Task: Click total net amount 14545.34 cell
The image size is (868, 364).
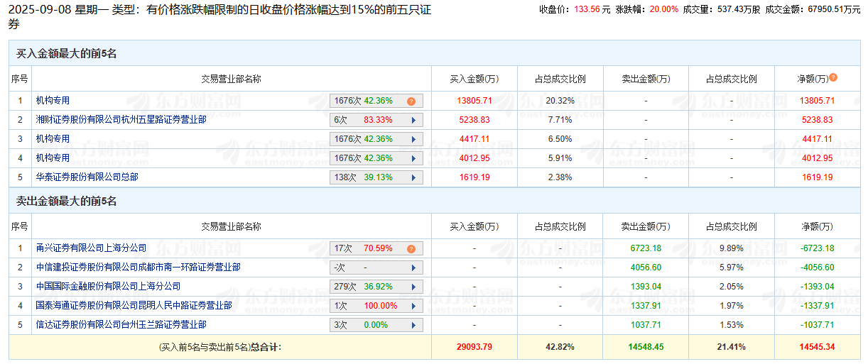Action: point(816,348)
